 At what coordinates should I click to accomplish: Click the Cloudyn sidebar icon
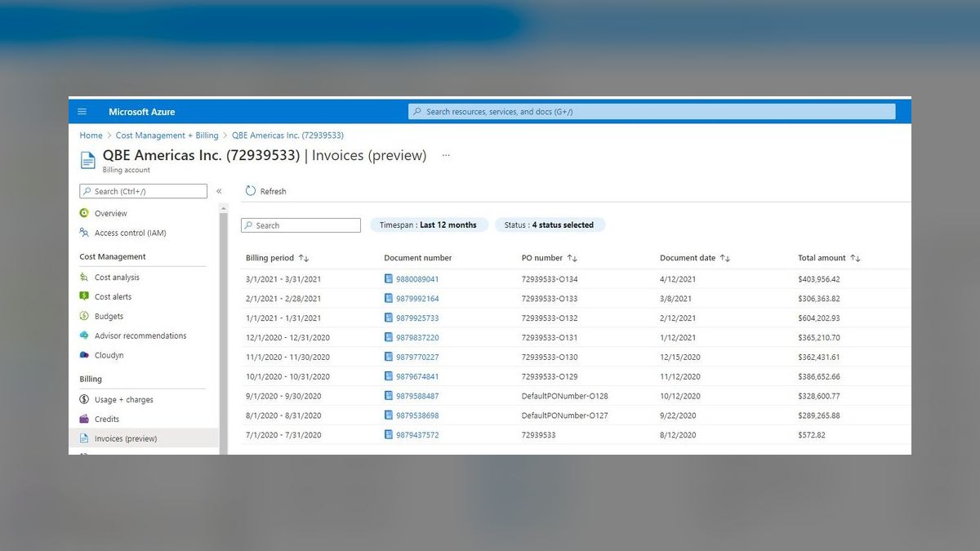(84, 356)
